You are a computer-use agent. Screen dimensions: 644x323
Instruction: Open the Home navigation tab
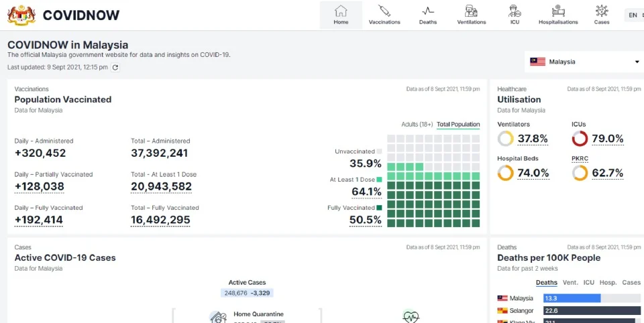tap(341, 15)
